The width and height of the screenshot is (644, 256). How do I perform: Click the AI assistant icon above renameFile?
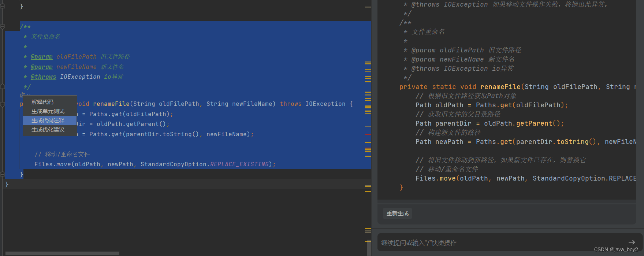pyautogui.click(x=22, y=95)
